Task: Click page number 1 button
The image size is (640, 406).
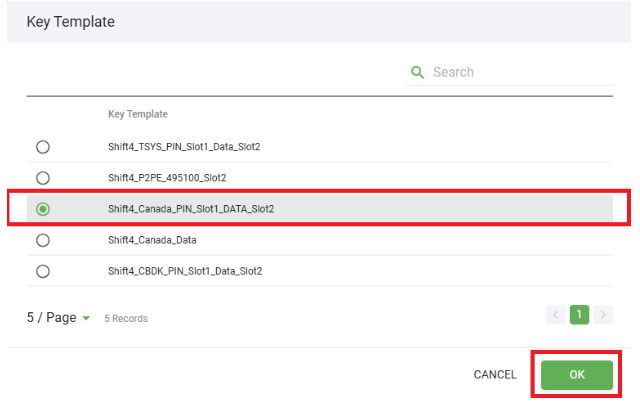Action: [579, 315]
